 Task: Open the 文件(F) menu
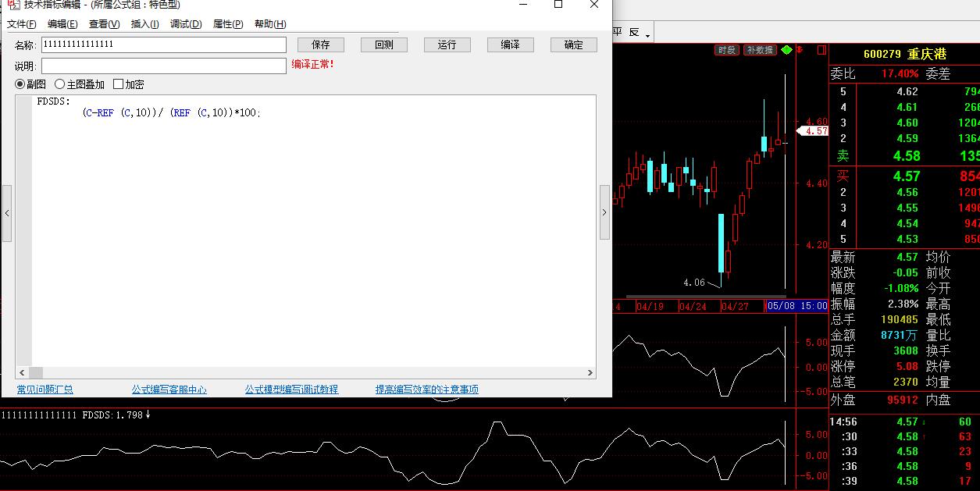click(x=22, y=24)
